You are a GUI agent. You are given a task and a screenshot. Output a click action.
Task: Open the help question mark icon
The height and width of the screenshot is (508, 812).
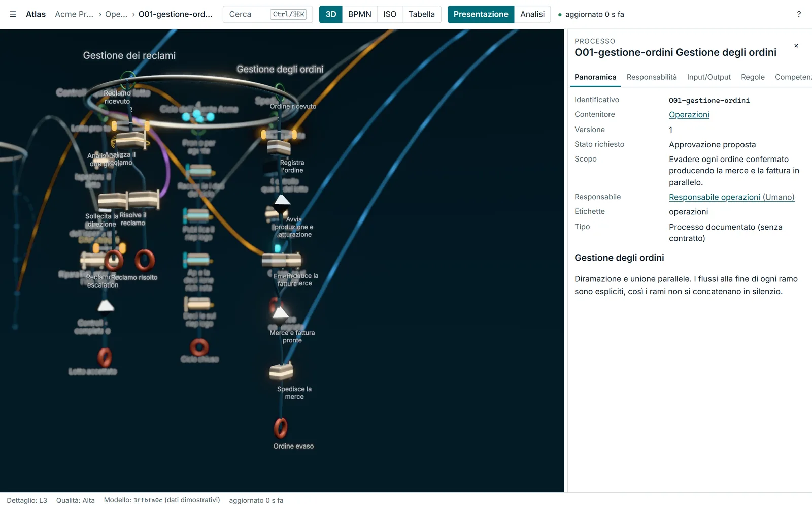coord(799,14)
